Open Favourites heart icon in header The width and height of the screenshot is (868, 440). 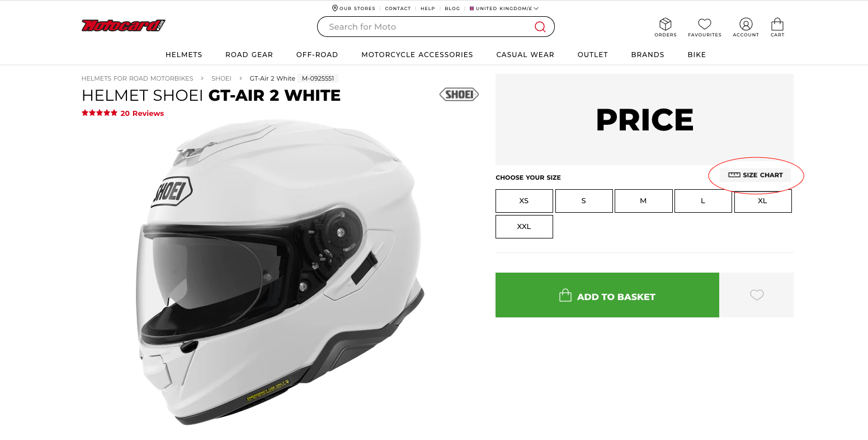[705, 24]
